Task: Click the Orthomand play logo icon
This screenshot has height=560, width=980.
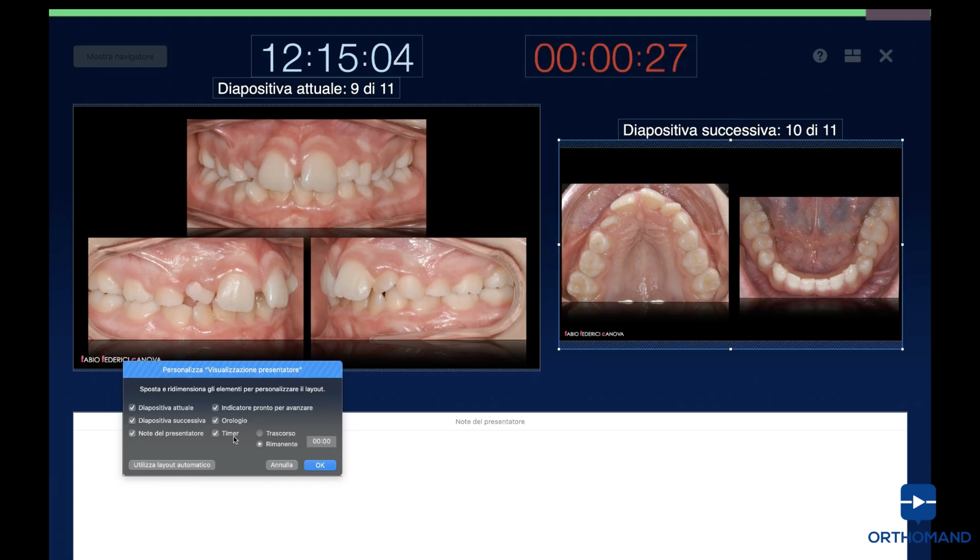Action: pos(918,502)
